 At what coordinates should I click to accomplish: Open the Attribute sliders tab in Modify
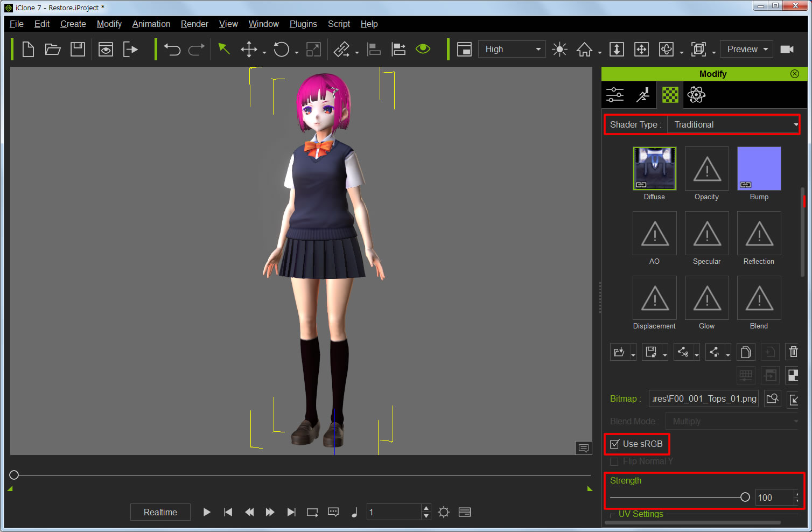click(615, 95)
